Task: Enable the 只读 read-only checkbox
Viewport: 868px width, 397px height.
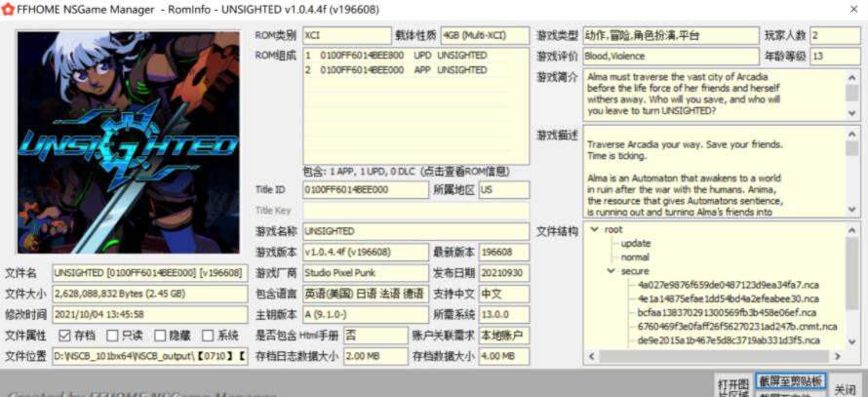Action: tap(112, 336)
